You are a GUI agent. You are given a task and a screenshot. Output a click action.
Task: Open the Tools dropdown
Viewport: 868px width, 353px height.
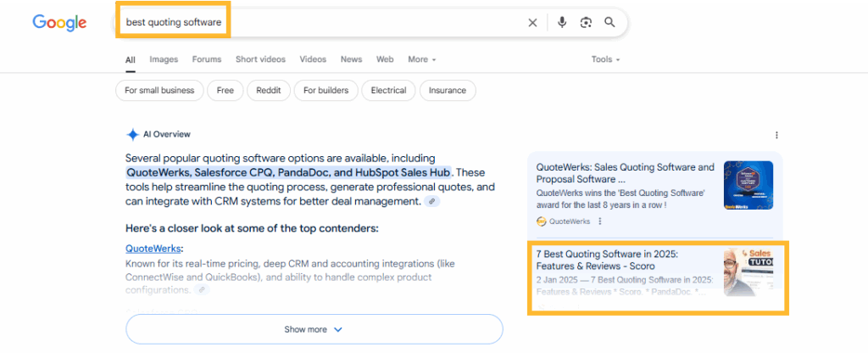tap(605, 59)
